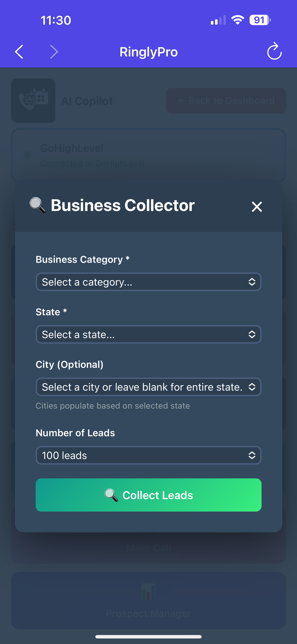This screenshot has height=644, width=297.
Task: Open the Business Category dropdown
Action: pyautogui.click(x=148, y=282)
